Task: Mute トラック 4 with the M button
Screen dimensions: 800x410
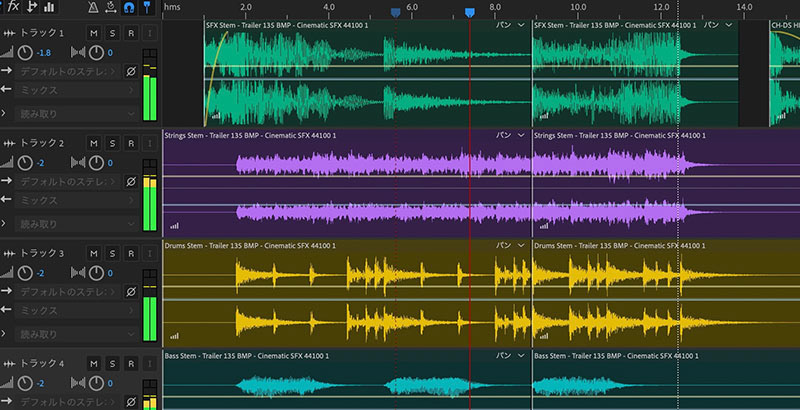Action: pos(93,364)
